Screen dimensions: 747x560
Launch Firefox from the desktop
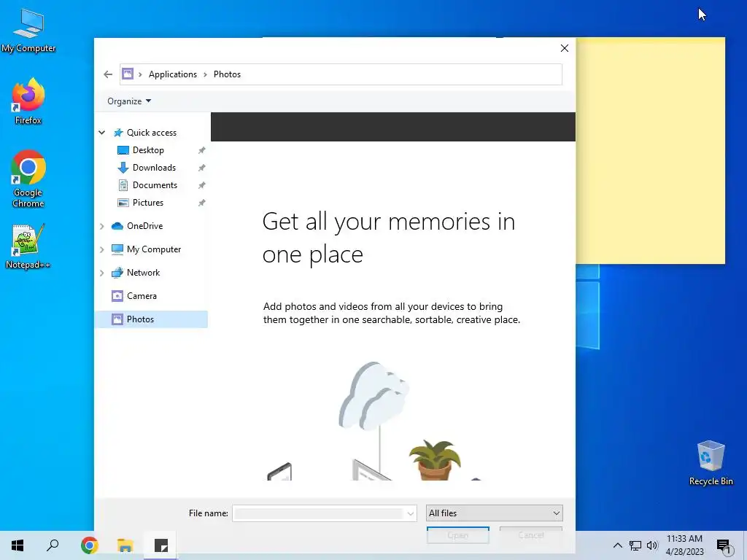click(28, 101)
